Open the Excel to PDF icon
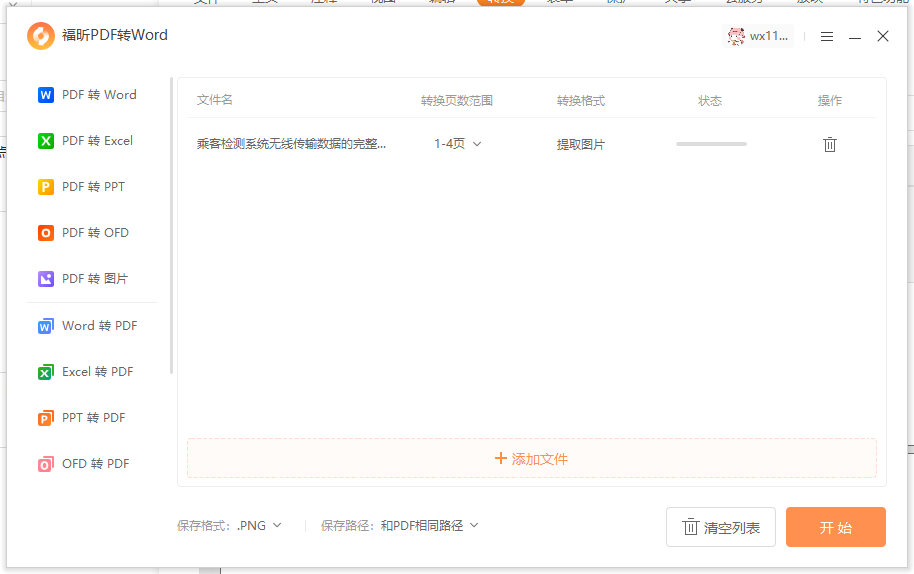 pyautogui.click(x=45, y=372)
